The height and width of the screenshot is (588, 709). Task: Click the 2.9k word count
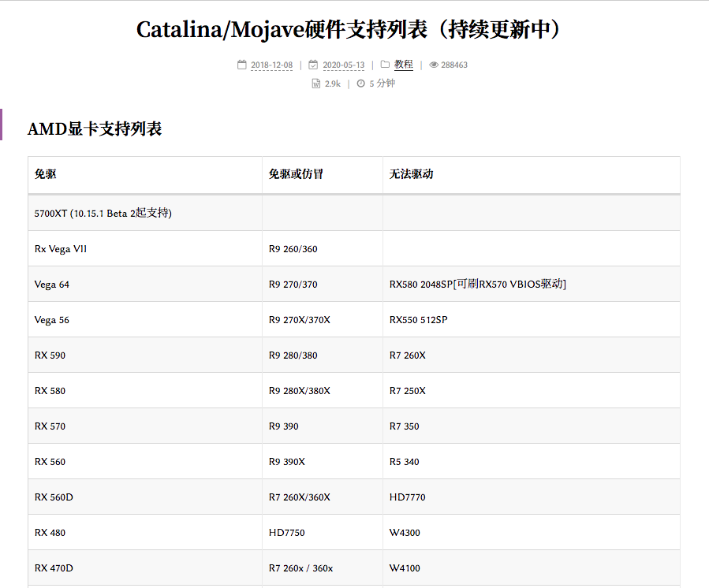pos(332,84)
